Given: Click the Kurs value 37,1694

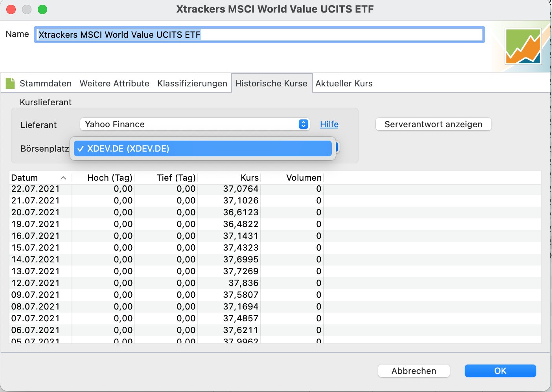Looking at the screenshot, I should point(241,306).
